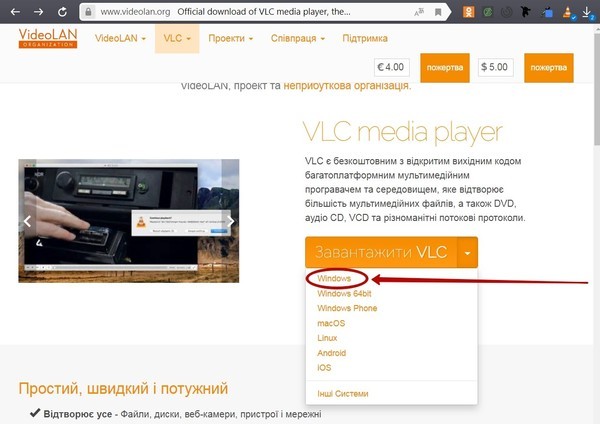Image resolution: width=600 pixels, height=424 pixels.
Task: Go back to the previous page
Action: pyautogui.click(x=15, y=12)
